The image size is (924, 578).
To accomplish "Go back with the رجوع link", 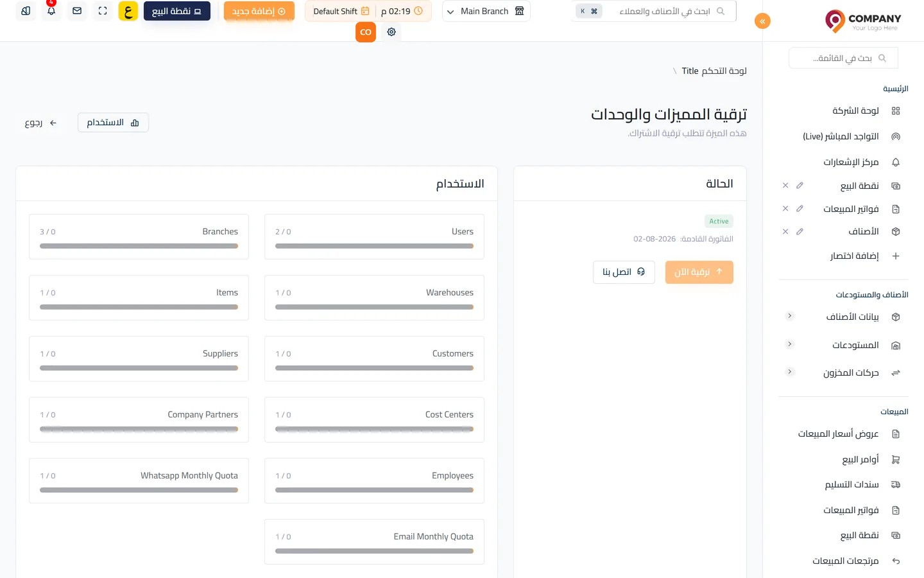I will point(40,123).
